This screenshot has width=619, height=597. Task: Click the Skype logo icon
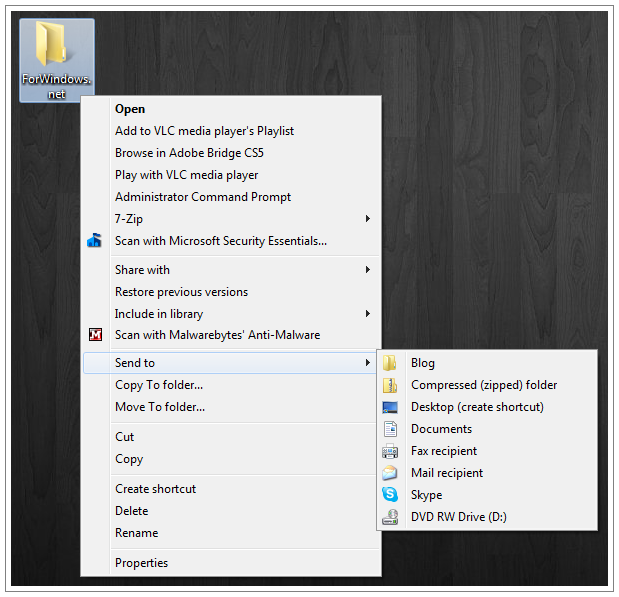[390, 494]
